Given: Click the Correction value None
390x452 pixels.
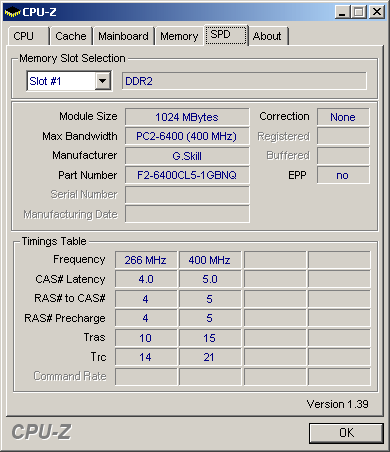Looking at the screenshot, I should point(343,117).
